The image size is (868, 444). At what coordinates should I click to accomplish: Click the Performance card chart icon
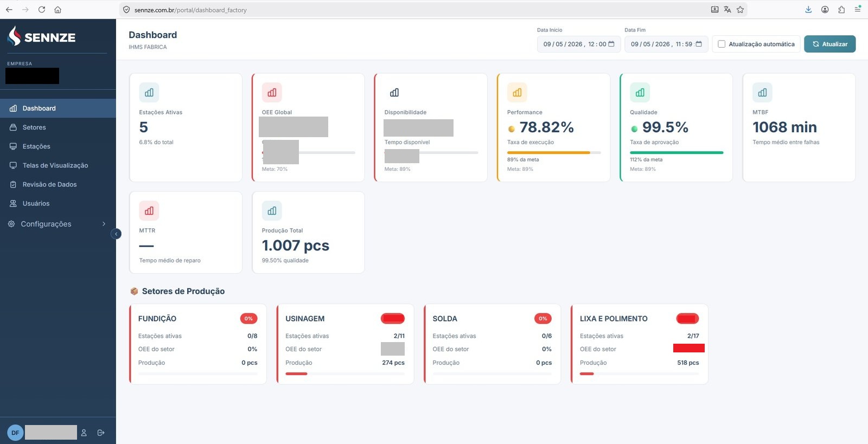tap(517, 93)
